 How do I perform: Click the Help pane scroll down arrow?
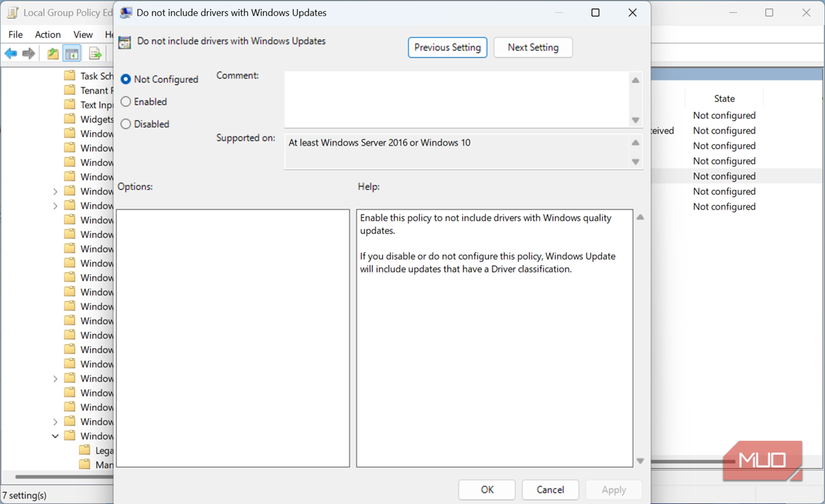[x=640, y=461]
